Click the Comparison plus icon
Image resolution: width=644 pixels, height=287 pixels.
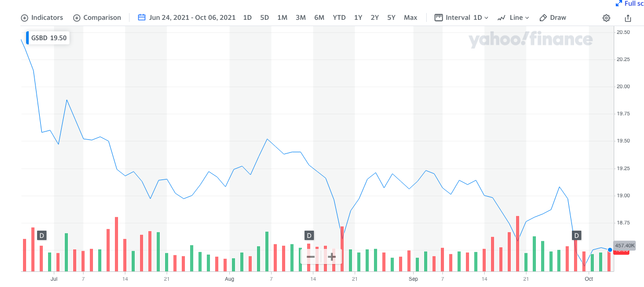click(x=77, y=18)
